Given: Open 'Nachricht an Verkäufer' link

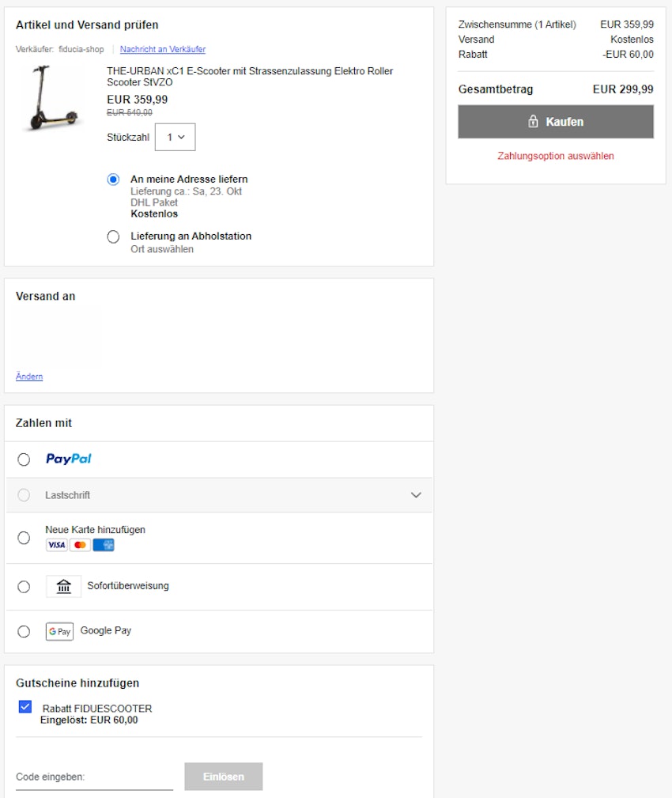Looking at the screenshot, I should (163, 49).
